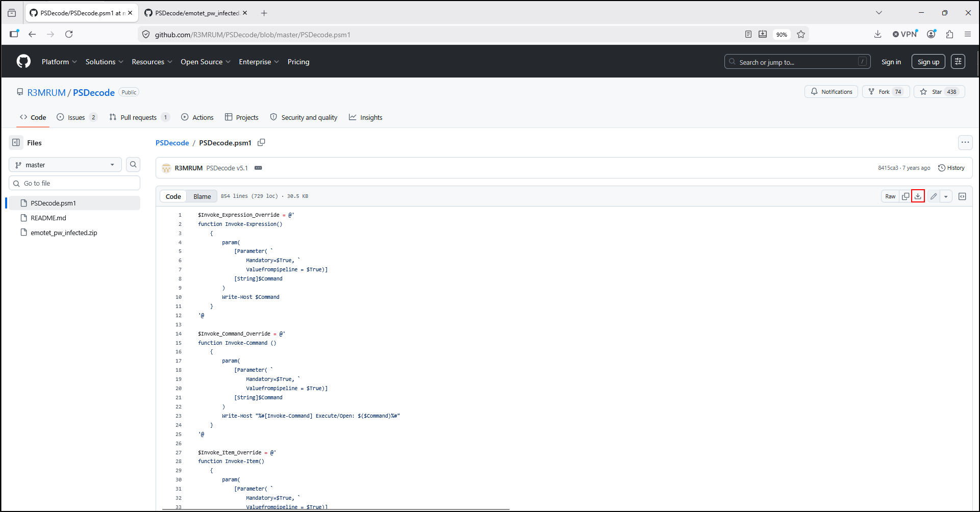The image size is (980, 512).
Task: Open the browser hamburger menu
Action: tap(968, 34)
